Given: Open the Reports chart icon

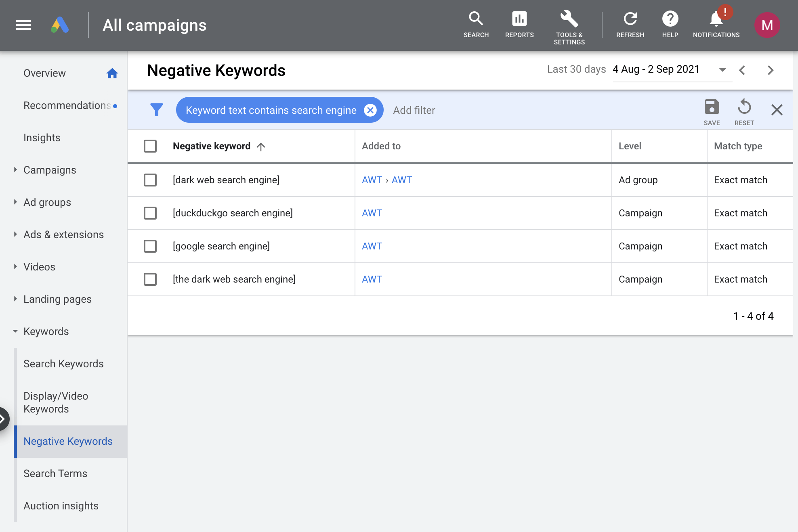Looking at the screenshot, I should click(x=519, y=19).
